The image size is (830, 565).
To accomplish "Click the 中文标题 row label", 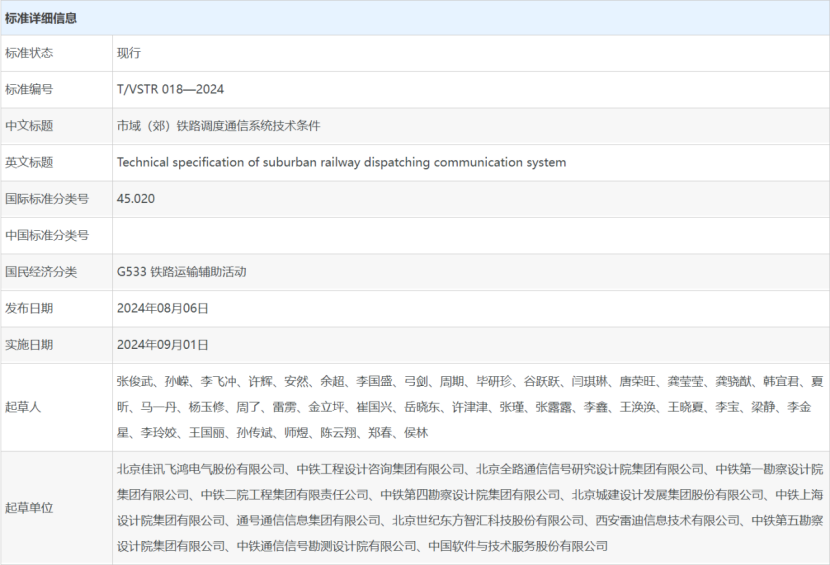I will click(29, 126).
